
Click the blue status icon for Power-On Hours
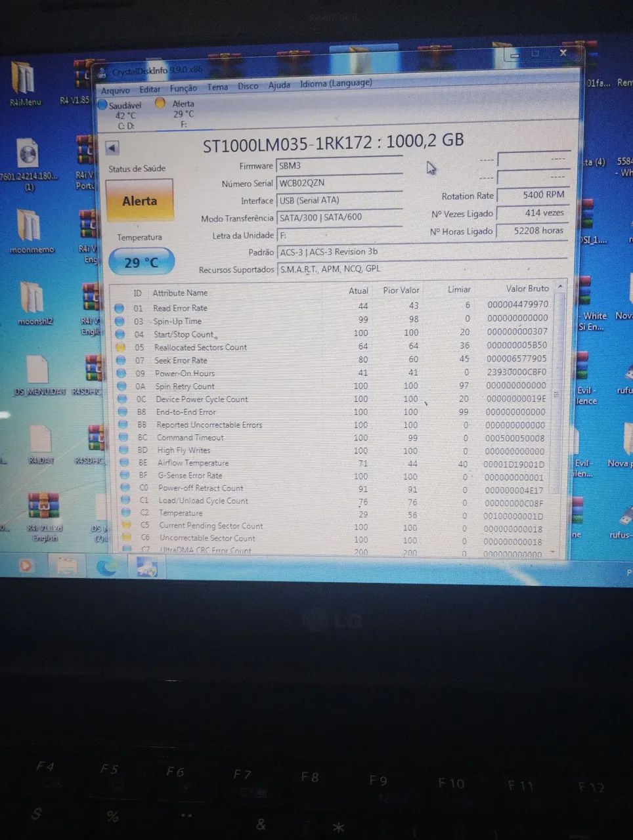pyautogui.click(x=121, y=373)
